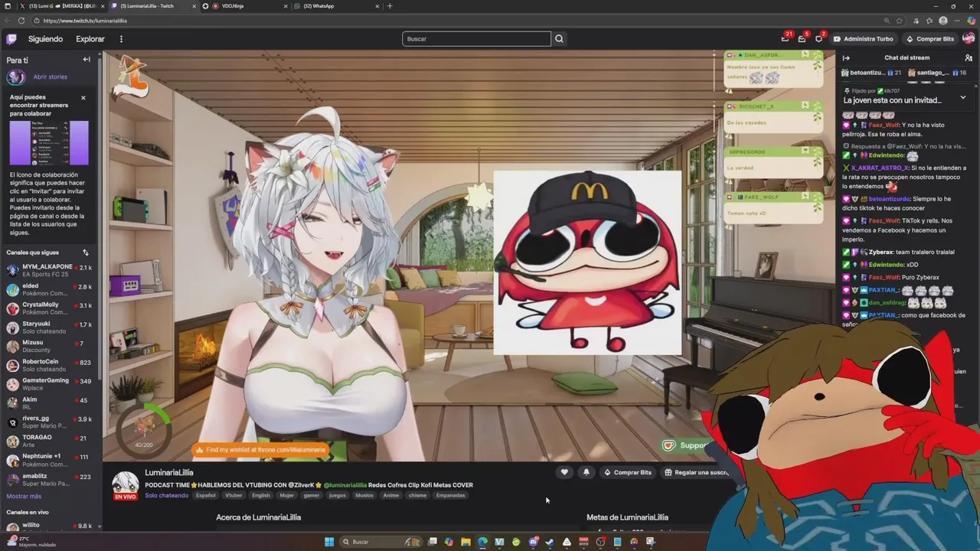Open the Siguiendo page

45,39
